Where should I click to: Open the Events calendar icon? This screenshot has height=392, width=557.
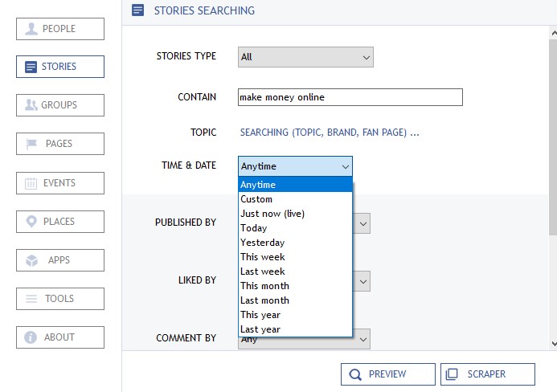(x=31, y=183)
